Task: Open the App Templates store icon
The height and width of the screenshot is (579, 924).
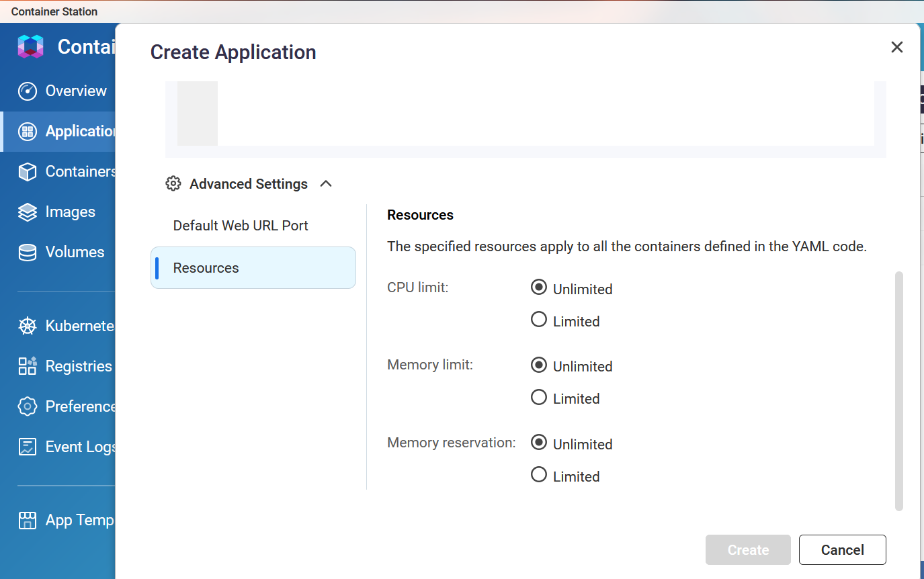Action: 28,521
